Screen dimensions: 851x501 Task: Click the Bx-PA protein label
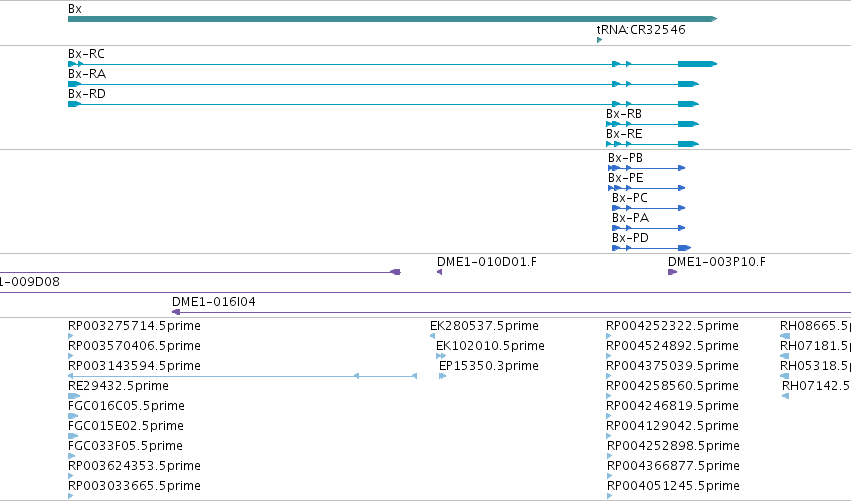coord(630,218)
